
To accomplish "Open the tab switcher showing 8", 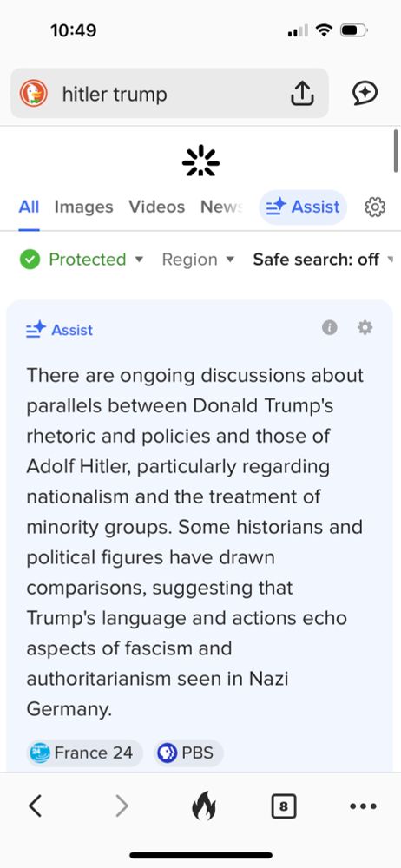I will tap(284, 806).
